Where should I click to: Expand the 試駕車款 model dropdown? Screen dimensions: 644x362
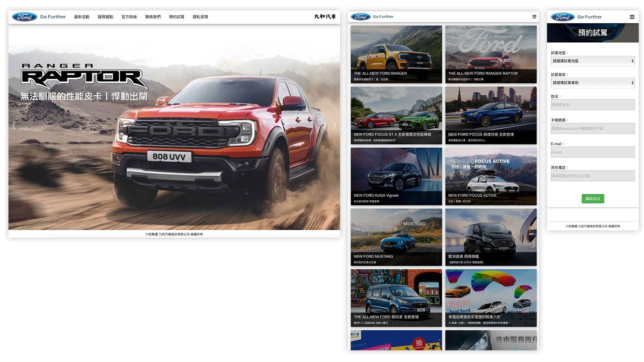(592, 83)
